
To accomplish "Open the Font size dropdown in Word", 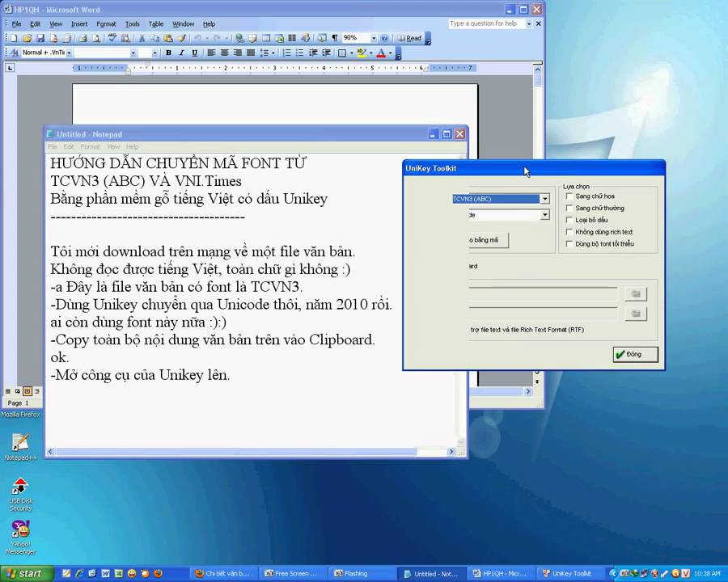I will [x=154, y=53].
